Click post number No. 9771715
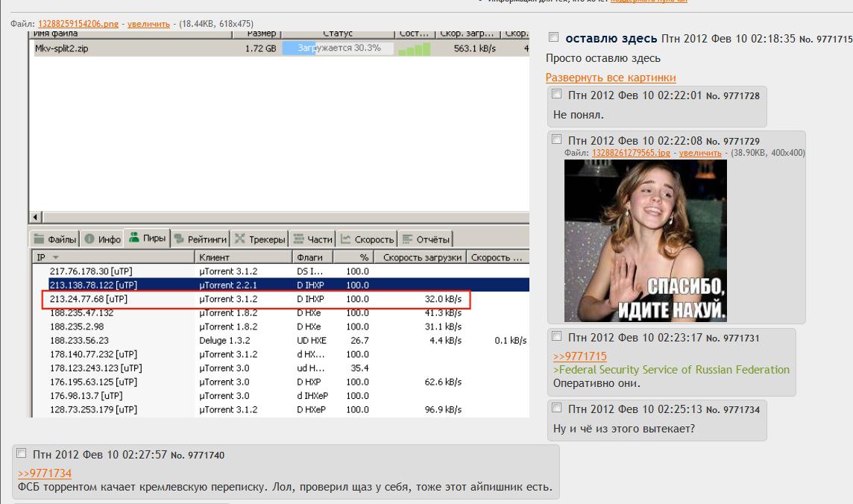Viewport: 853px width, 504px height. click(x=826, y=40)
